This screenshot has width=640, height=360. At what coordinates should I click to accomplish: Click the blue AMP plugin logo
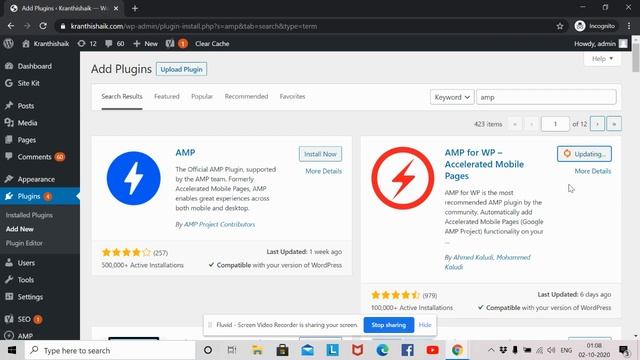click(x=133, y=178)
